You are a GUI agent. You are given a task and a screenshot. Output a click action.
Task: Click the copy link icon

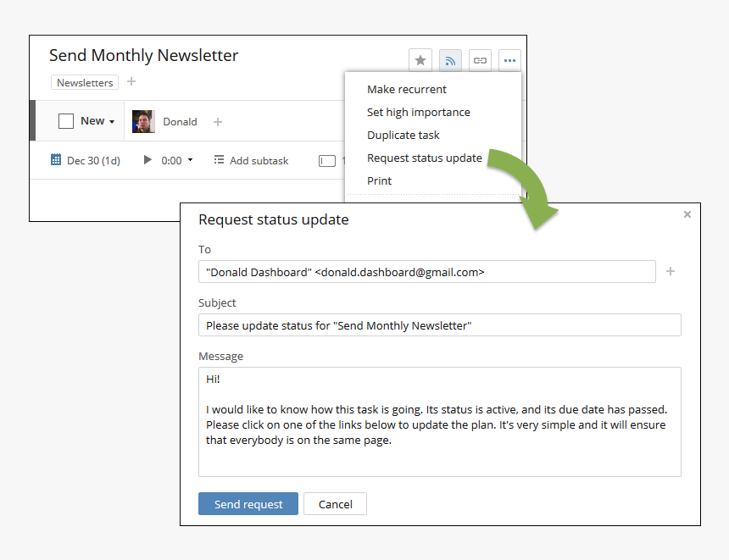pos(480,60)
